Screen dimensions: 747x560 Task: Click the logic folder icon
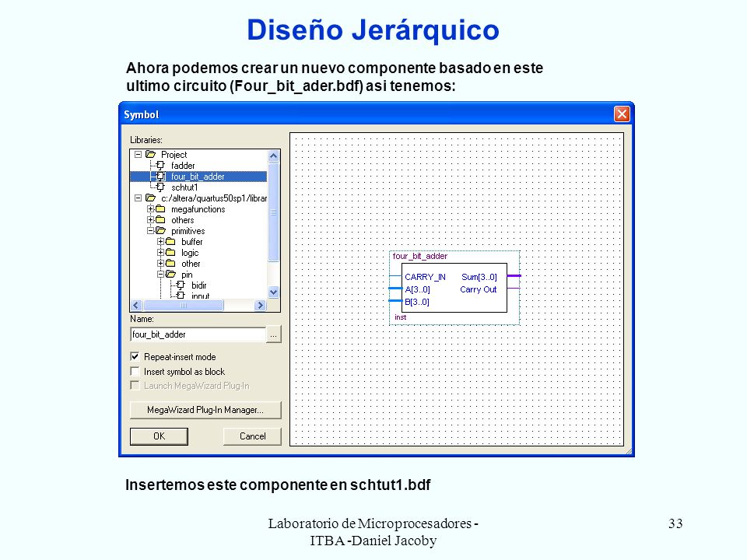click(x=170, y=252)
